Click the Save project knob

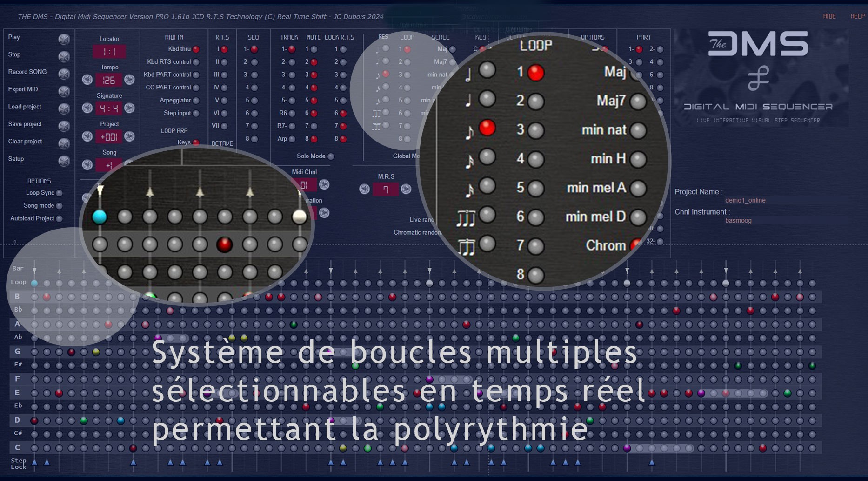(x=64, y=126)
